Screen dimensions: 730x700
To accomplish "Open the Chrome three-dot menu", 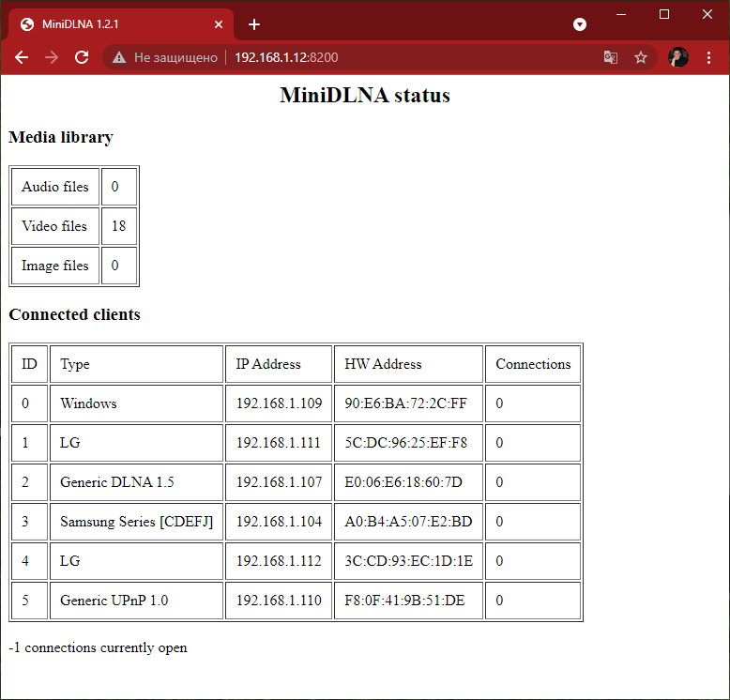I will click(708, 57).
